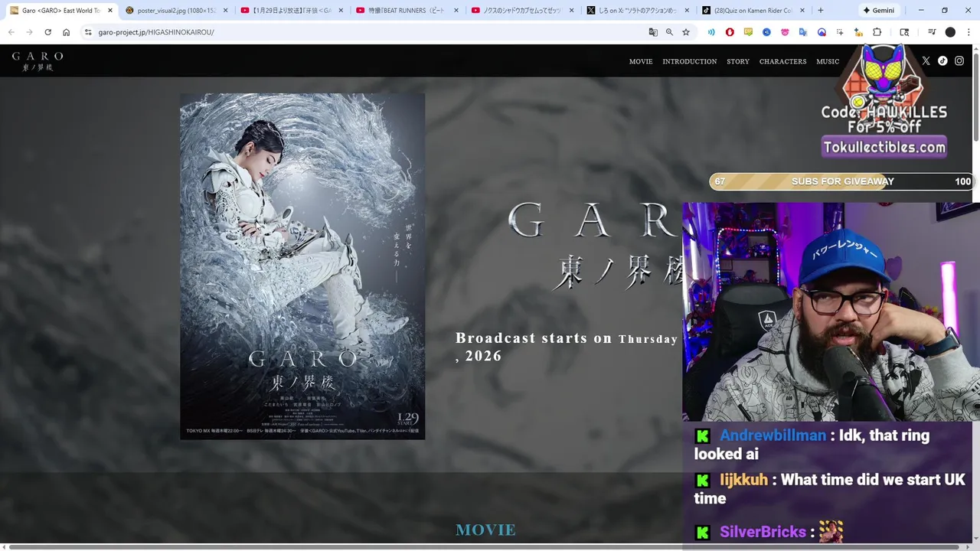Switch to the Quiz on Kamen Rider TikTok tab
The width and height of the screenshot is (980, 551).
[x=752, y=11]
